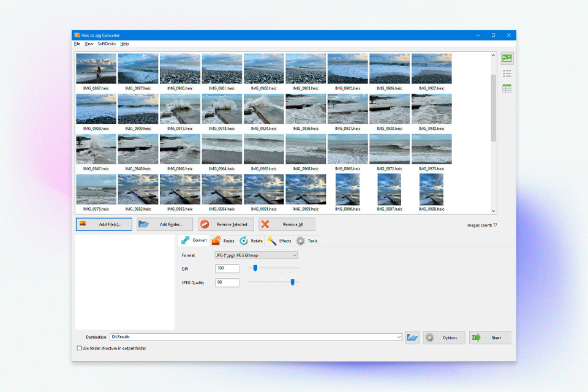The width and height of the screenshot is (588, 392).
Task: Click Remove Selected button
Action: [226, 224]
